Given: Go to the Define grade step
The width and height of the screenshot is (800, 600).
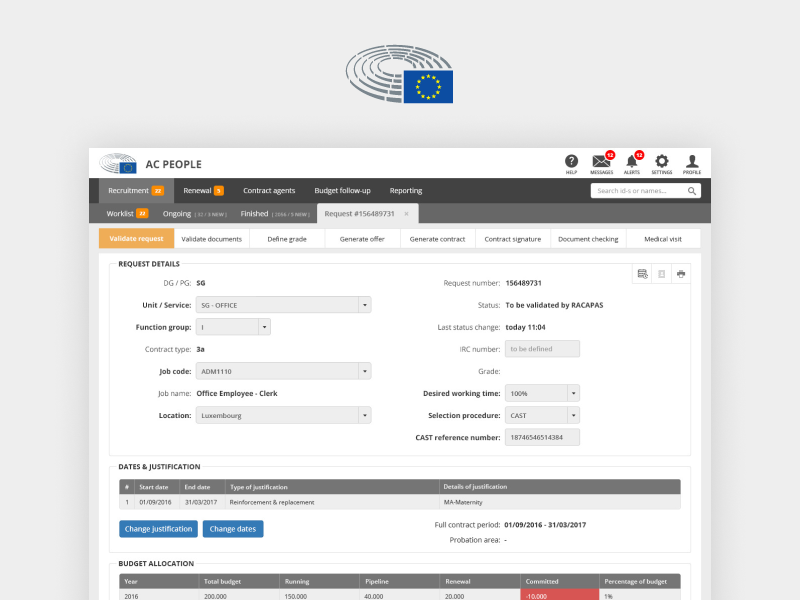Looking at the screenshot, I should pos(287,239).
